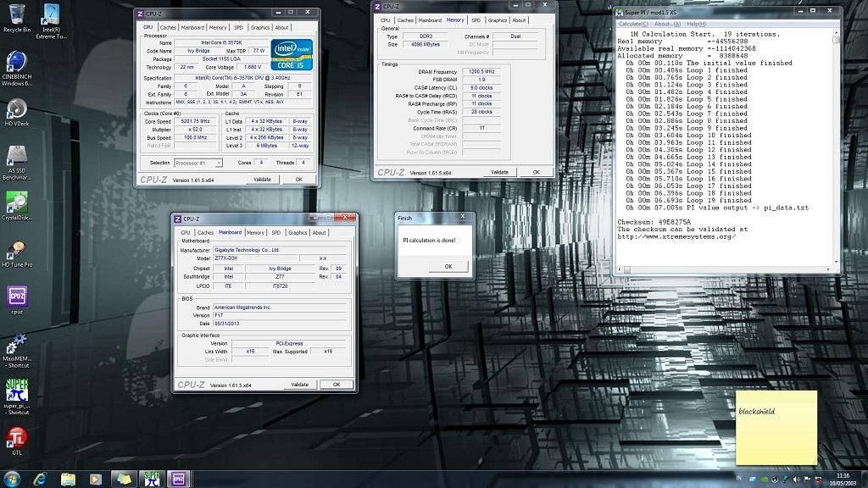Click OK in Mainboard tab window
The width and height of the screenshot is (868, 488).
(336, 384)
